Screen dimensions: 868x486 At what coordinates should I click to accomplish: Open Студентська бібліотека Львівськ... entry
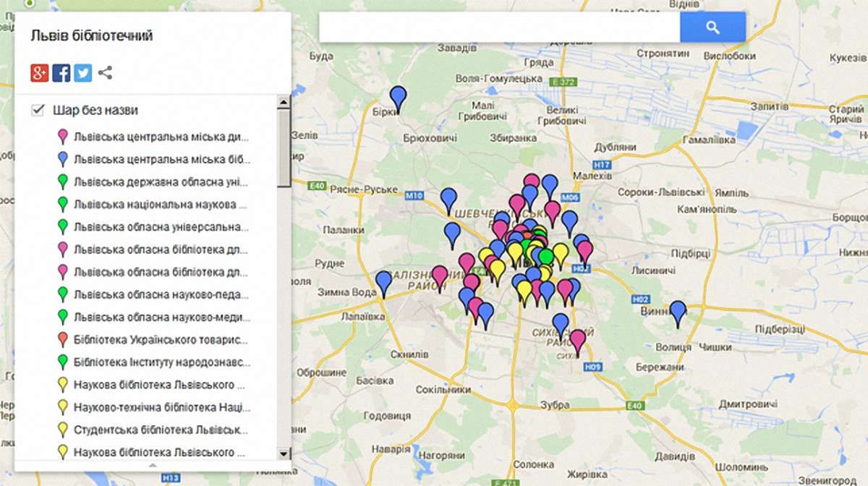click(153, 430)
